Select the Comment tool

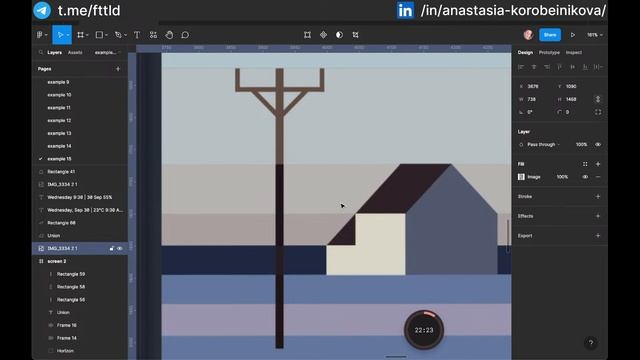[x=185, y=35]
